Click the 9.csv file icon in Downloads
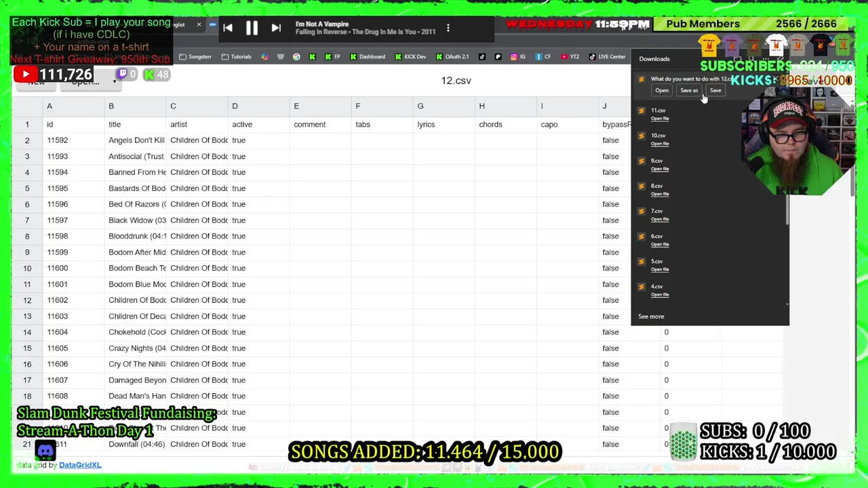868x488 pixels. pos(642,161)
